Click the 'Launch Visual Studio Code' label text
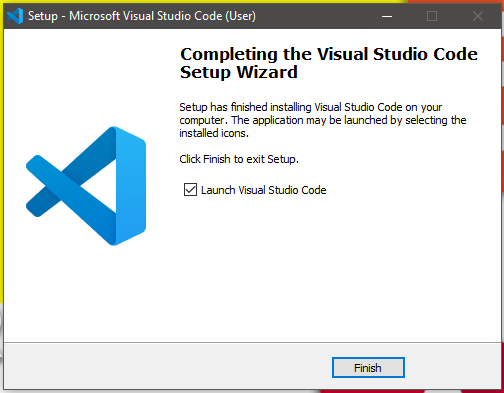Image resolution: width=504 pixels, height=393 pixels. tap(263, 190)
